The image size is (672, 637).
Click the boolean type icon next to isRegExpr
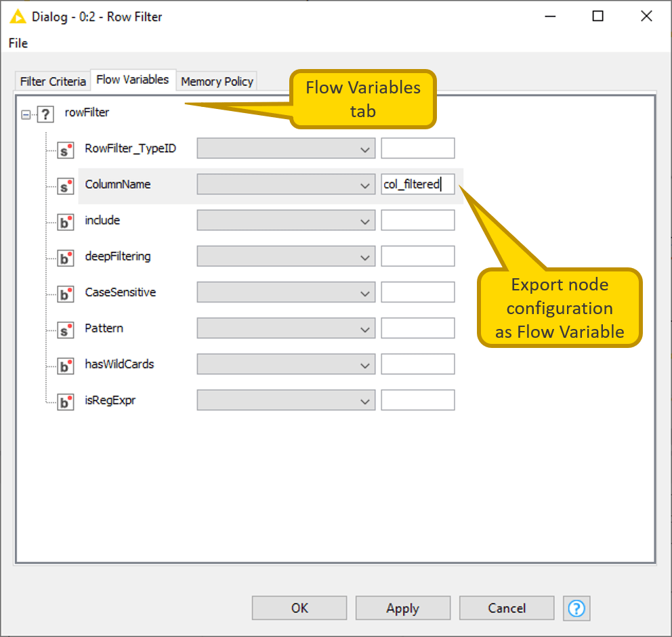click(65, 401)
